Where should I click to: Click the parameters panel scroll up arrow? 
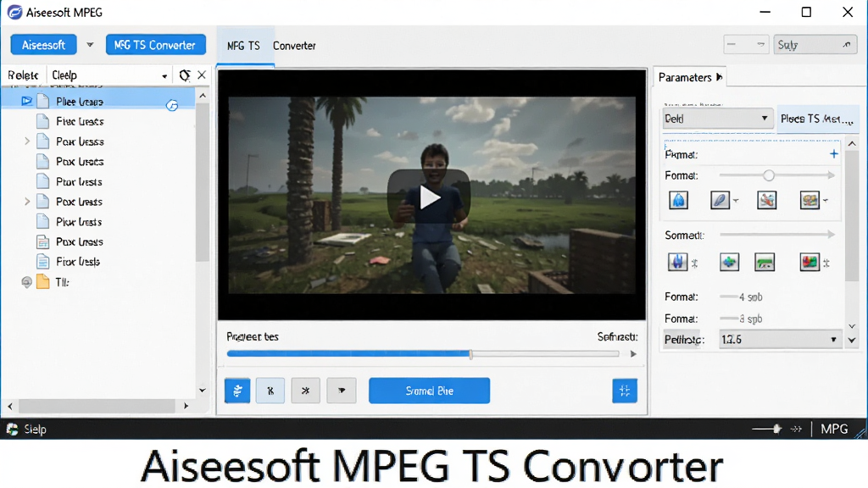[852, 144]
